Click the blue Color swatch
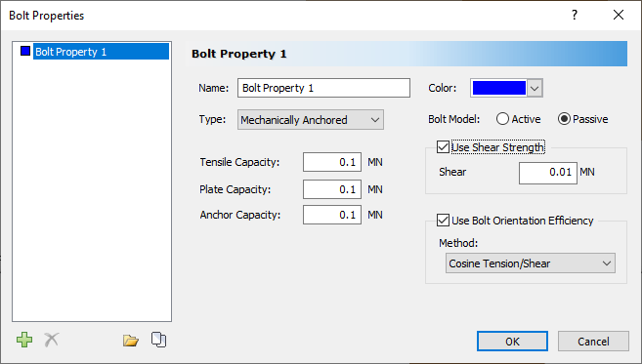The height and width of the screenshot is (364, 642). pyautogui.click(x=498, y=88)
